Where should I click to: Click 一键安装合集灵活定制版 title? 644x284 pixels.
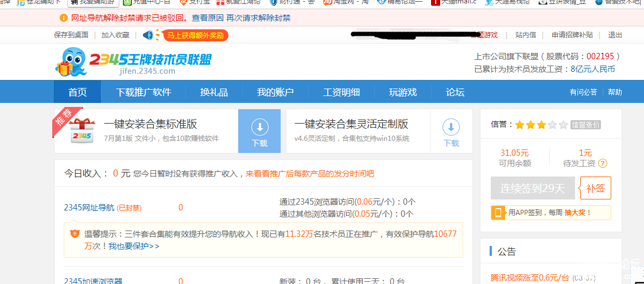[x=351, y=124]
